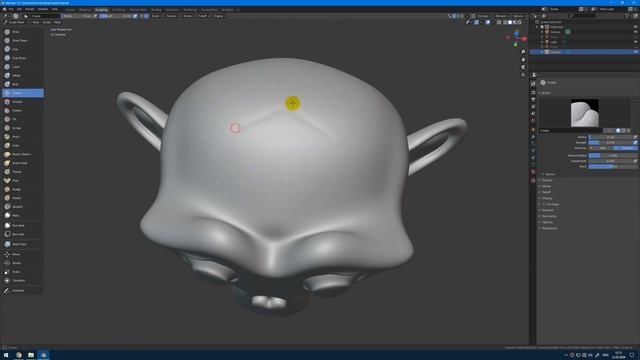Viewport: 640px width, 360px height.
Task: Select the Clay Strips brush
Action: click(x=22, y=58)
